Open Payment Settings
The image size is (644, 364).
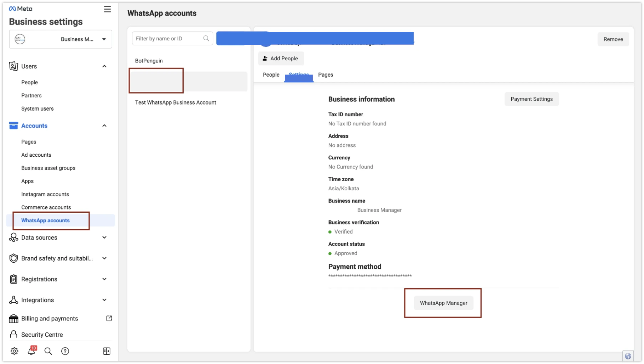(x=531, y=99)
